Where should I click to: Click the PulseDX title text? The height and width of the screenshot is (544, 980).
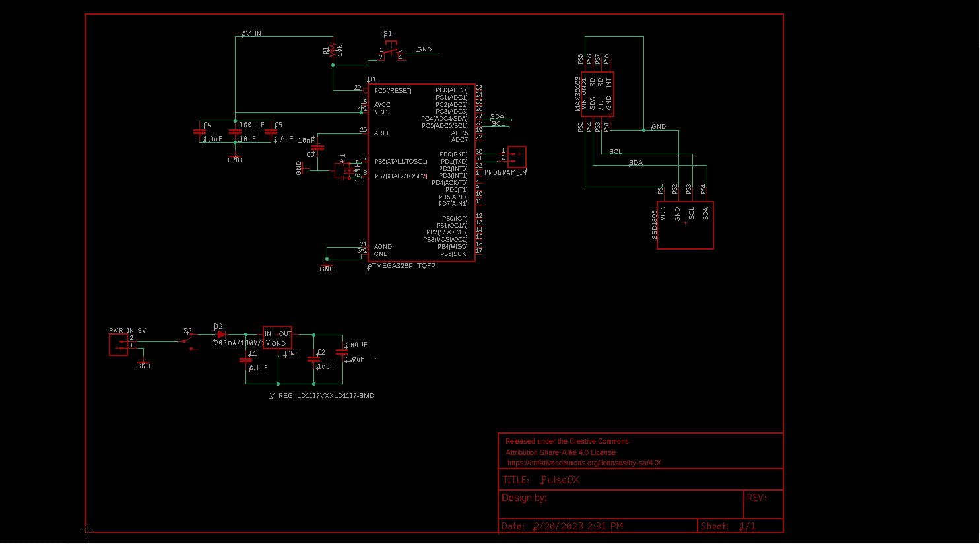pyautogui.click(x=560, y=480)
